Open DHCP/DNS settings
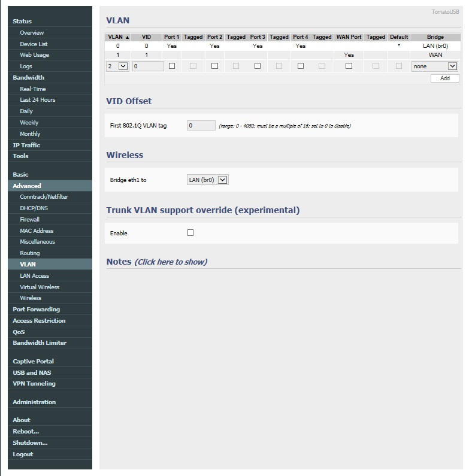Image resolution: width=469 pixels, height=476 pixels. [x=34, y=208]
